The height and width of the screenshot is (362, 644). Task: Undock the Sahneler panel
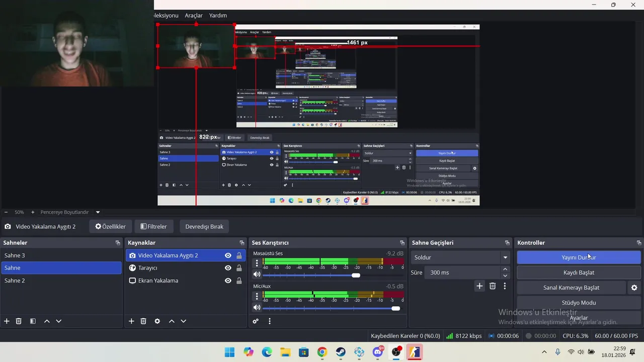pyautogui.click(x=118, y=243)
